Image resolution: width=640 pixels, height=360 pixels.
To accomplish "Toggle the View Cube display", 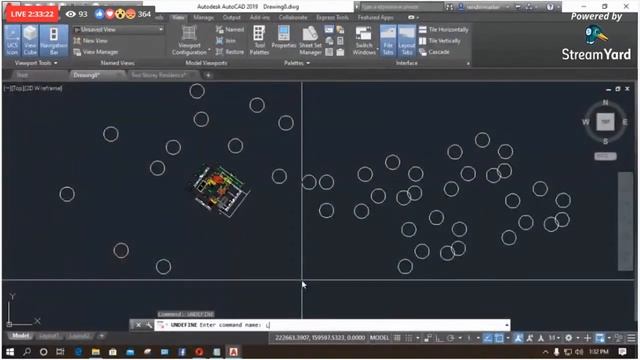I will (x=30, y=40).
